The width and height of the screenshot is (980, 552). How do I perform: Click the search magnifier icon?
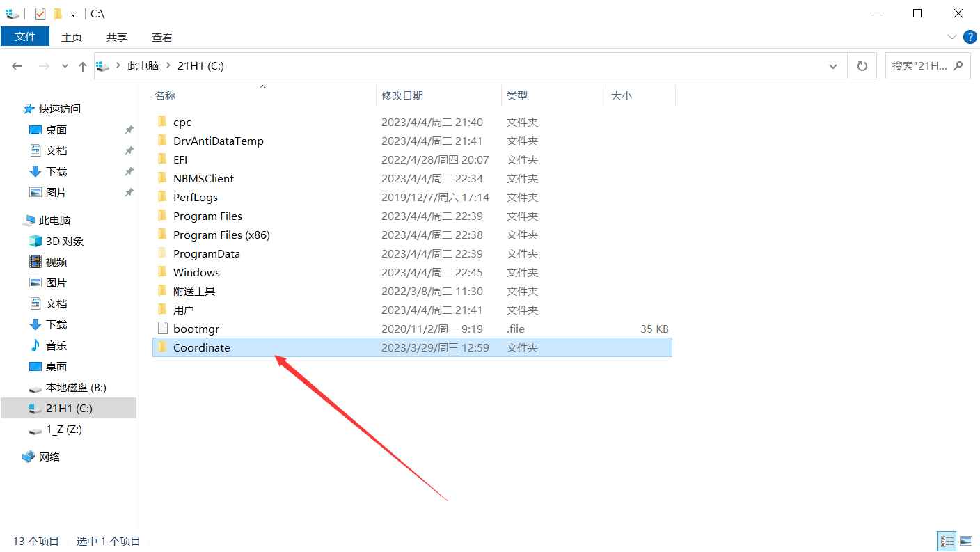[x=958, y=66]
